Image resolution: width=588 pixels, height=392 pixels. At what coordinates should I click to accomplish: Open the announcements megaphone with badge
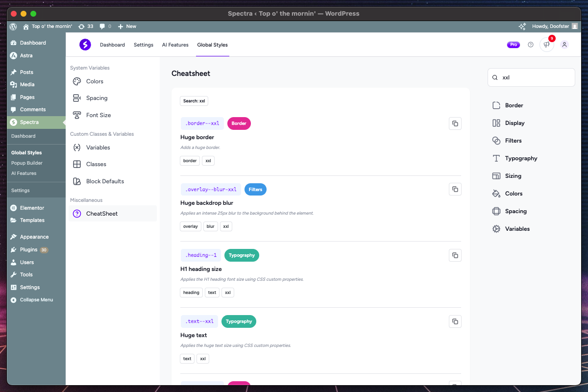(x=546, y=45)
